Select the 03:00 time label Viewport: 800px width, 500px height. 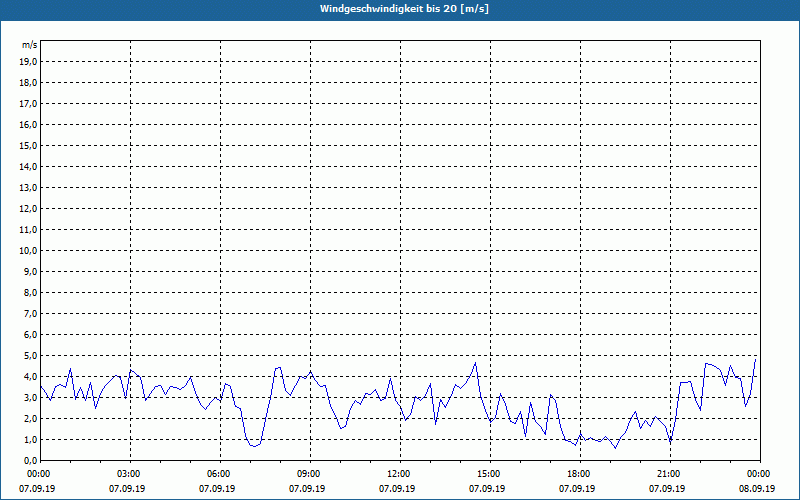(129, 473)
